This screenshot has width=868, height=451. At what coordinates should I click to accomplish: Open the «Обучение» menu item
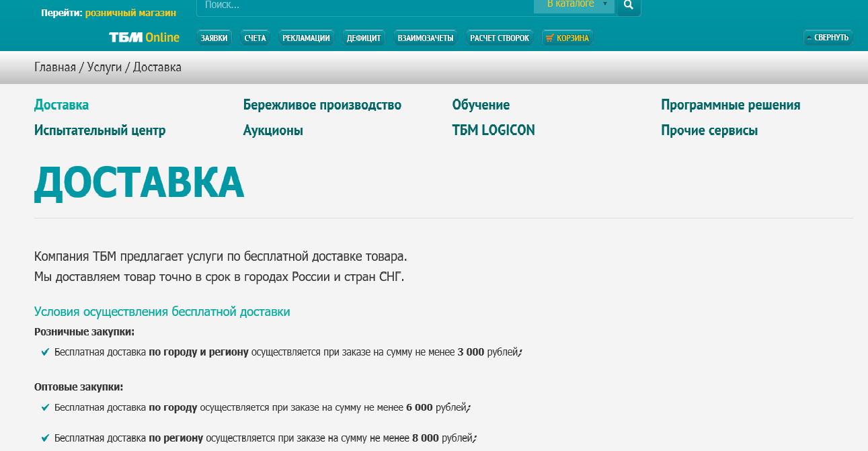481,105
